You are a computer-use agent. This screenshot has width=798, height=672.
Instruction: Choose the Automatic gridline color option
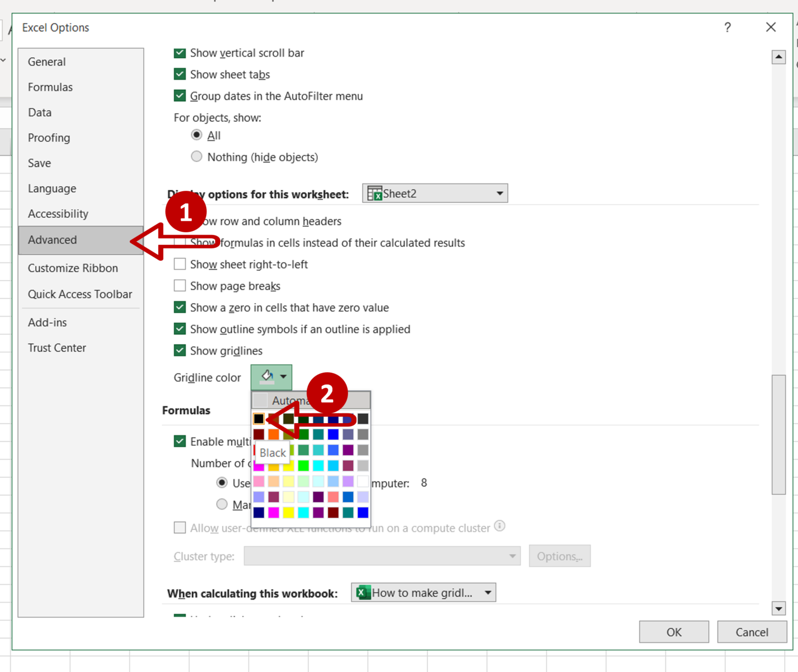(311, 400)
